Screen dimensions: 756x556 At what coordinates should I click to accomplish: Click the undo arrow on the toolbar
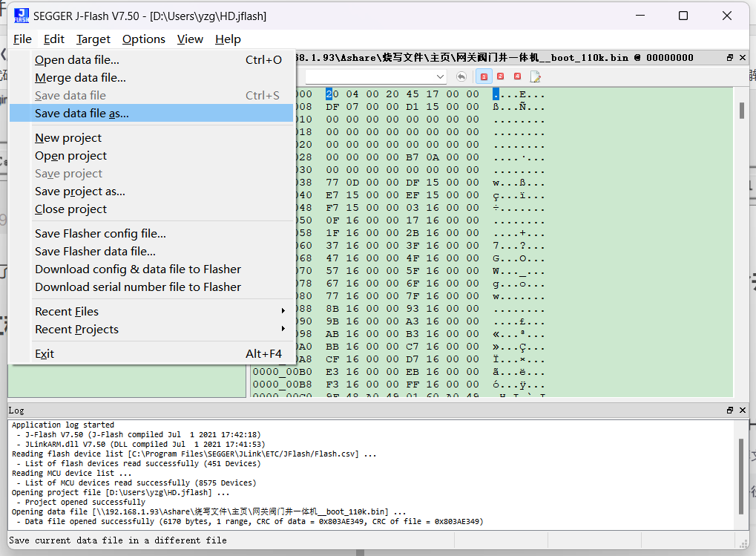click(x=461, y=76)
